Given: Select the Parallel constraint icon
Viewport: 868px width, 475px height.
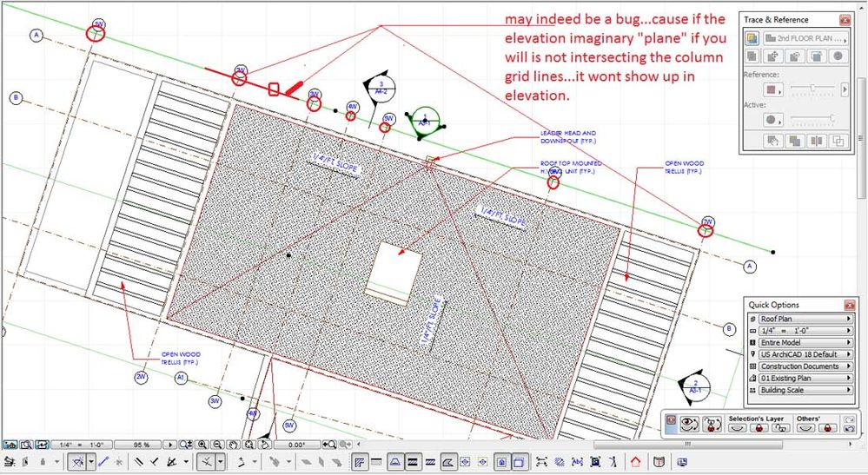Looking at the screenshot, I should coord(138,462).
